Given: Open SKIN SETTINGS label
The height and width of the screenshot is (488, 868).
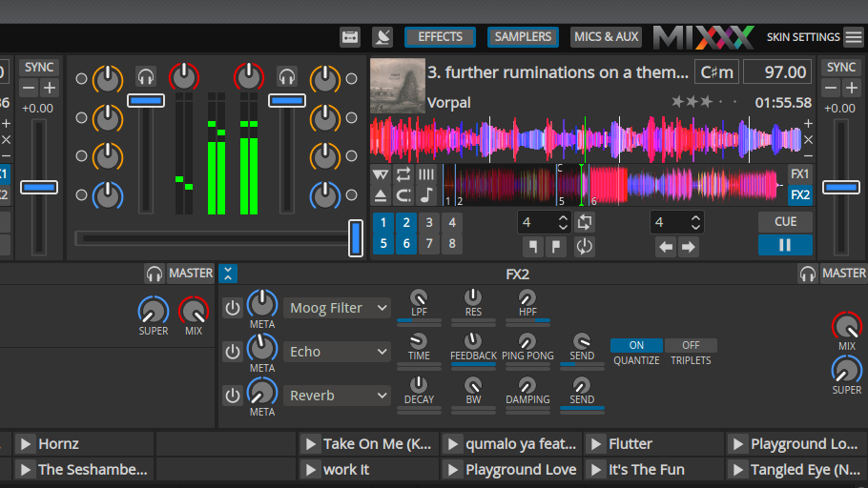Looking at the screenshot, I should pos(803,37).
